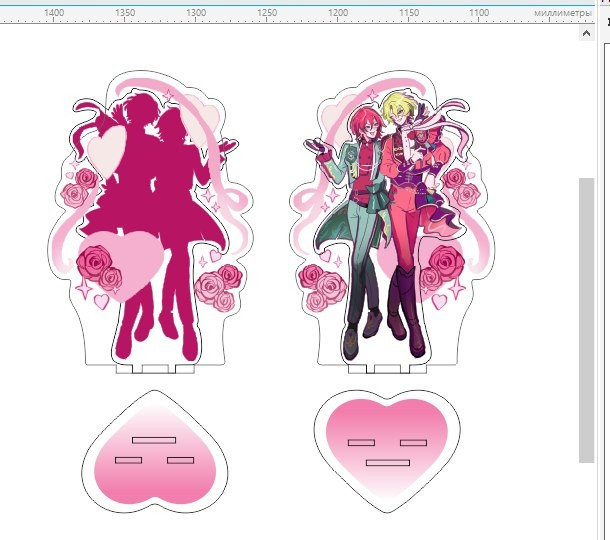The width and height of the screenshot is (610, 540).
Task: Click the 1100 mark on the ruler
Action: click(x=479, y=12)
